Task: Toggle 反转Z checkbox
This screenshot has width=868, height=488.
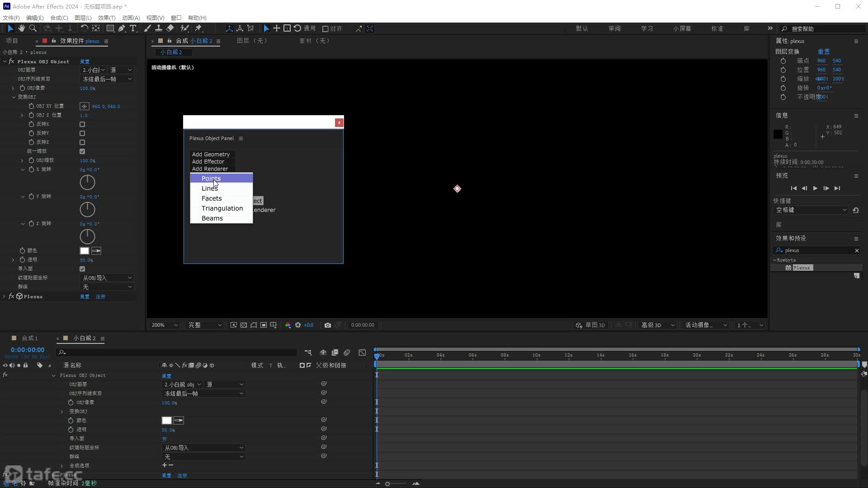Action: tap(82, 142)
